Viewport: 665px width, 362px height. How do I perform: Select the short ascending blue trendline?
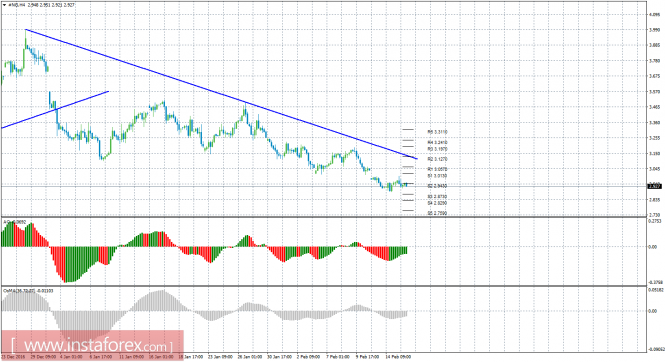(x=55, y=109)
